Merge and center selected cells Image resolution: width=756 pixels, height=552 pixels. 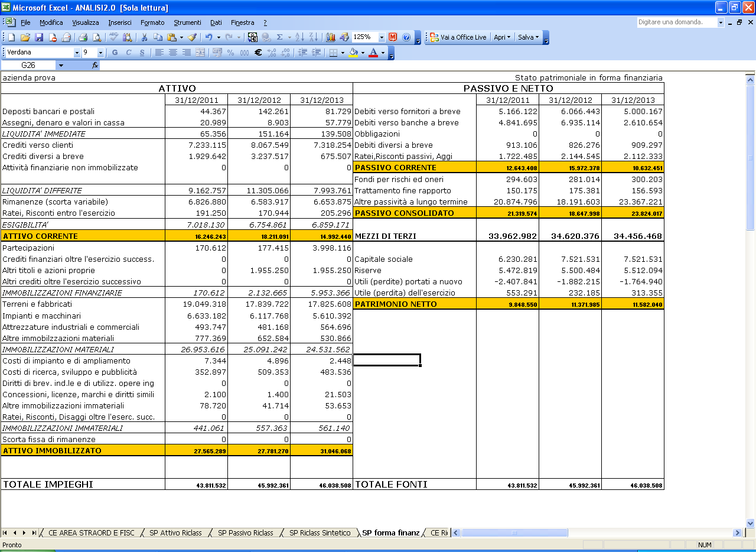[x=201, y=53]
